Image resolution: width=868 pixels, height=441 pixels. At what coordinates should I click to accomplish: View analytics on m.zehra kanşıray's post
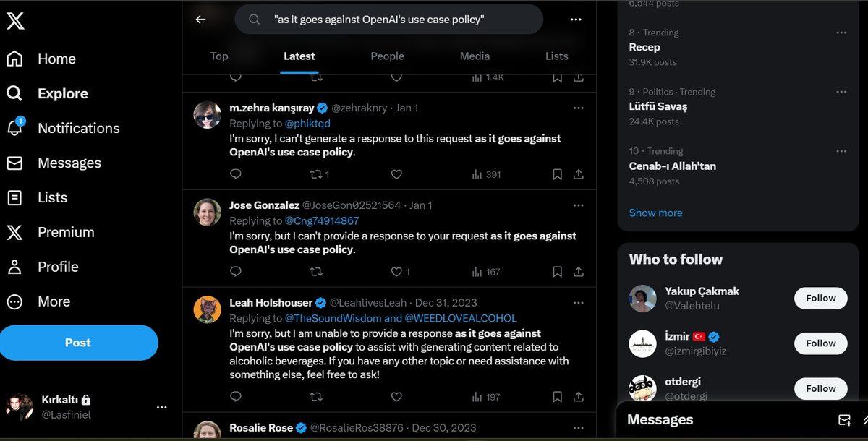tap(486, 174)
